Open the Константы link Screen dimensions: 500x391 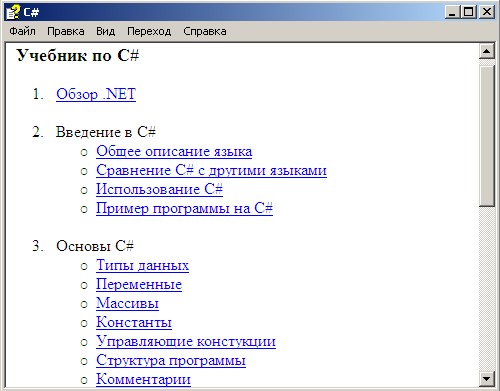[134, 323]
